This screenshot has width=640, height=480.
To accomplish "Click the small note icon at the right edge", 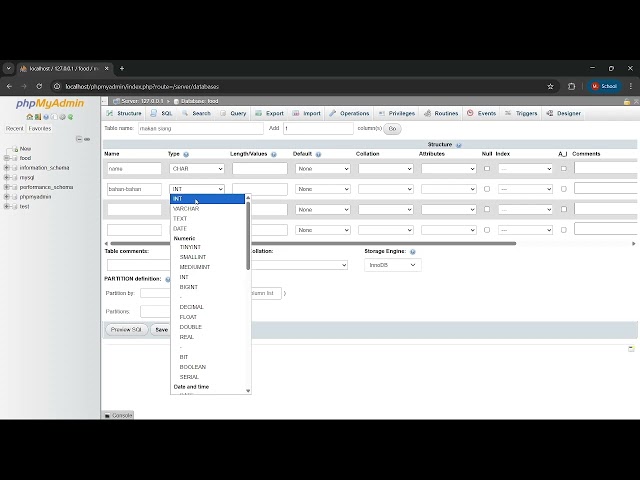I will [x=631, y=349].
